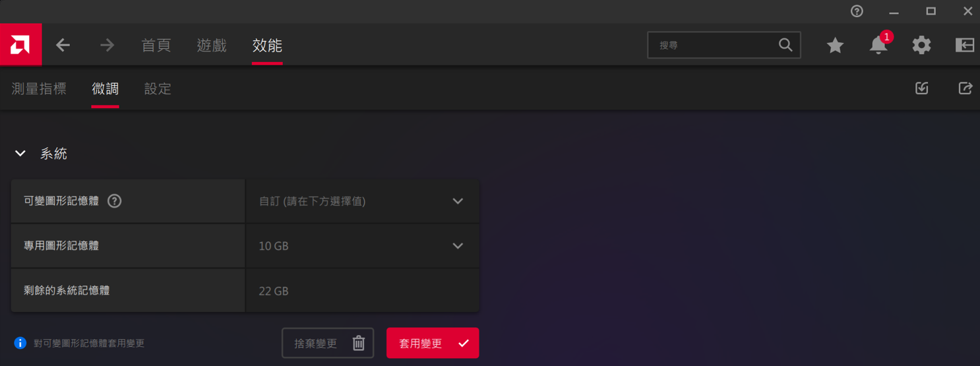Screen dimensions: 980x366
Task: Toggle the sidebar panel icon
Action: tap(965, 45)
